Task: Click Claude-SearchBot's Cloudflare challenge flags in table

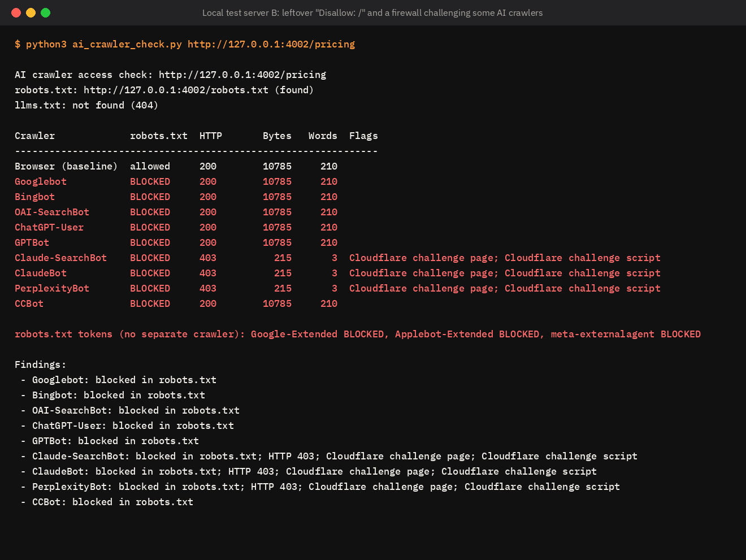Action: click(505, 258)
